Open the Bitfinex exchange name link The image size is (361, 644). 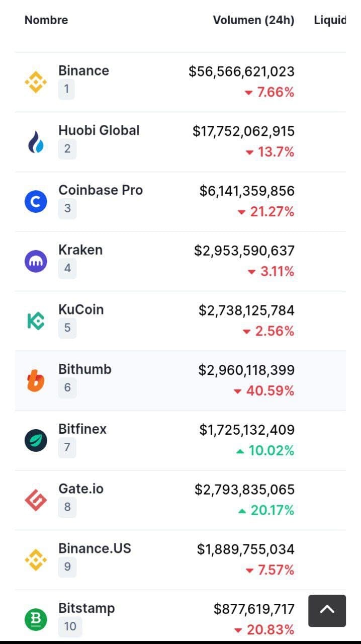82,429
